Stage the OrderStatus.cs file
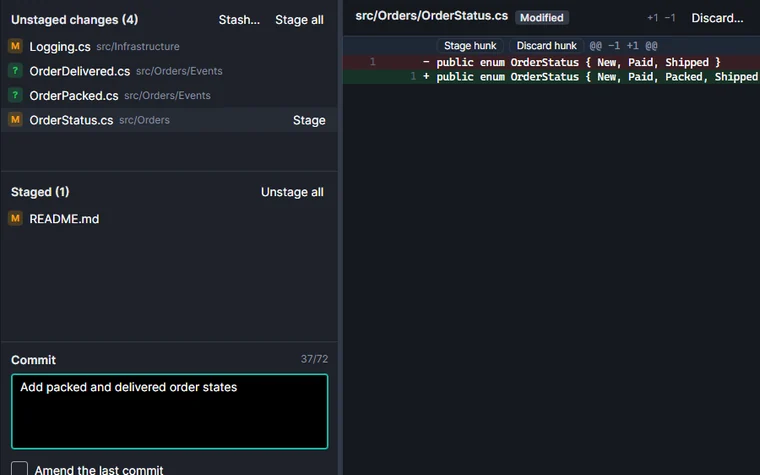 [x=309, y=120]
